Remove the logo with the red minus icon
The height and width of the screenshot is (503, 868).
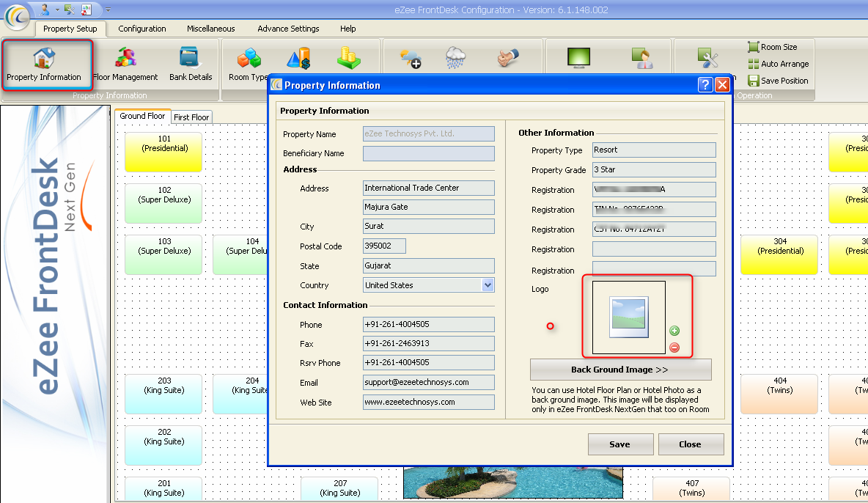click(x=674, y=348)
